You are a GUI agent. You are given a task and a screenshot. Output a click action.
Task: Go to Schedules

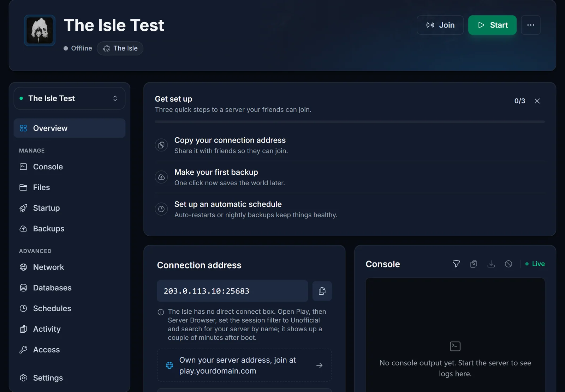70,308
